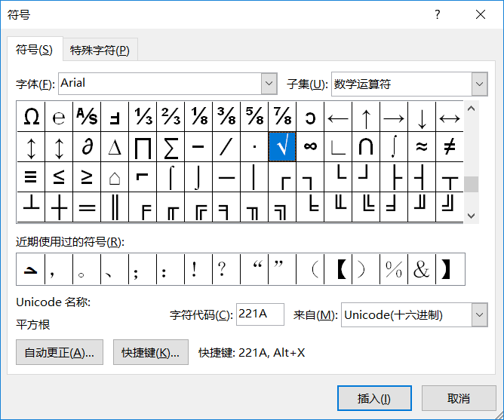Choose the house ⌂ symbol
The height and width of the screenshot is (420, 504).
coord(115,176)
